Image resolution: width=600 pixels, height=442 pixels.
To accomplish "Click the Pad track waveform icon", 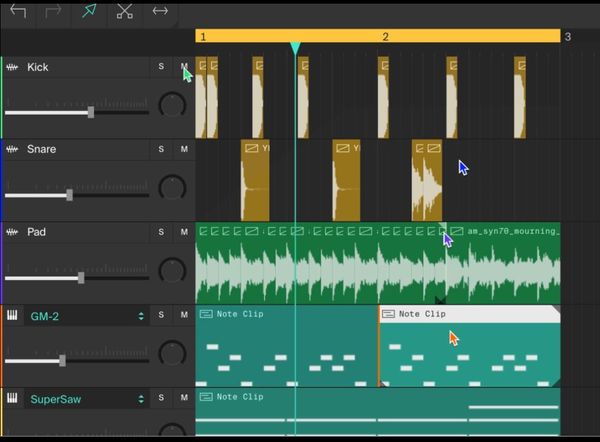I will point(12,232).
